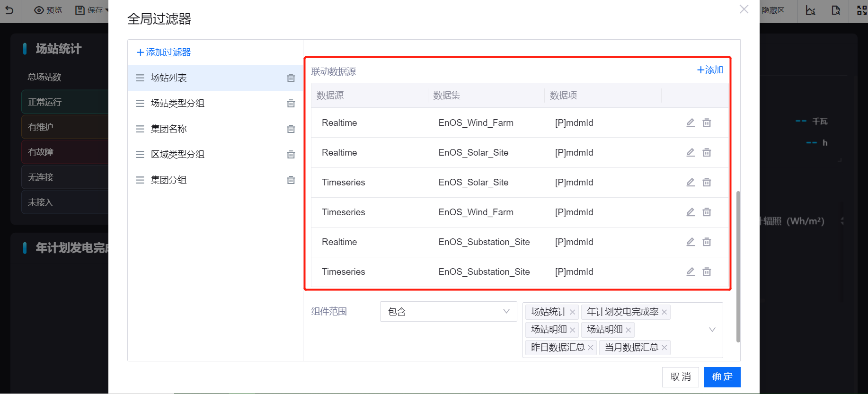Edit the Timeseries EnOS_Solar_Site row

click(x=691, y=183)
